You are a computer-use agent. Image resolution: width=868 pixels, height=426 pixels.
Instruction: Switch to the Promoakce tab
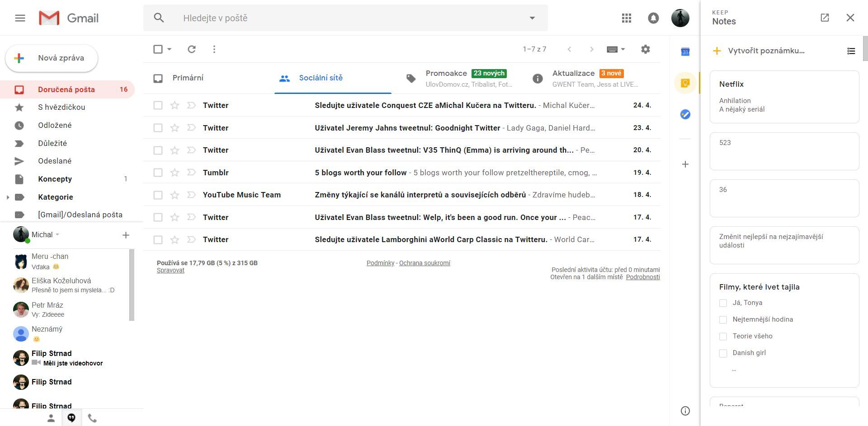coord(447,78)
